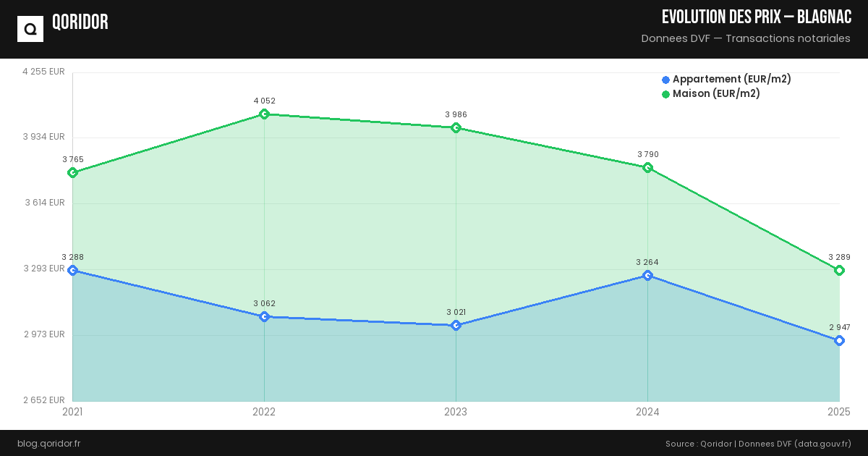
Task: Toggle the Appartement legend series
Action: point(731,79)
